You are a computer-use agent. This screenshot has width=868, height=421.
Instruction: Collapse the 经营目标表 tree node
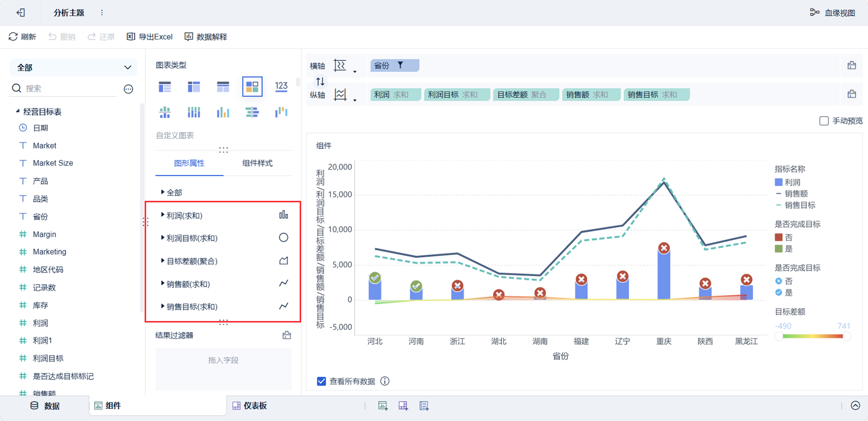pos(17,112)
